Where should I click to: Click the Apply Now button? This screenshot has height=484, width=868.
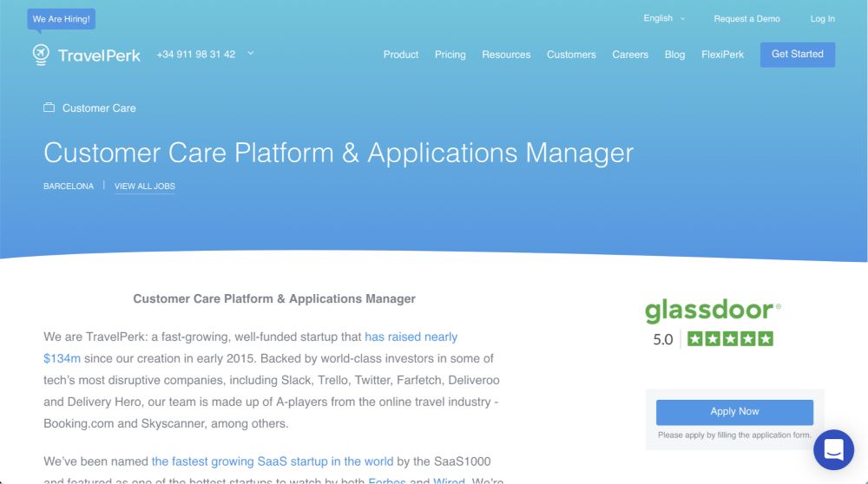734,412
